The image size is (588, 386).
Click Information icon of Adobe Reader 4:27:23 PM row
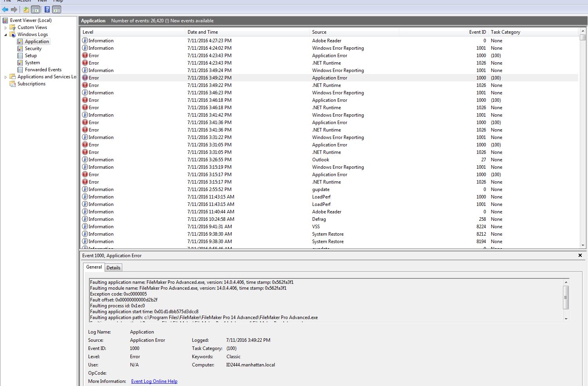85,40
